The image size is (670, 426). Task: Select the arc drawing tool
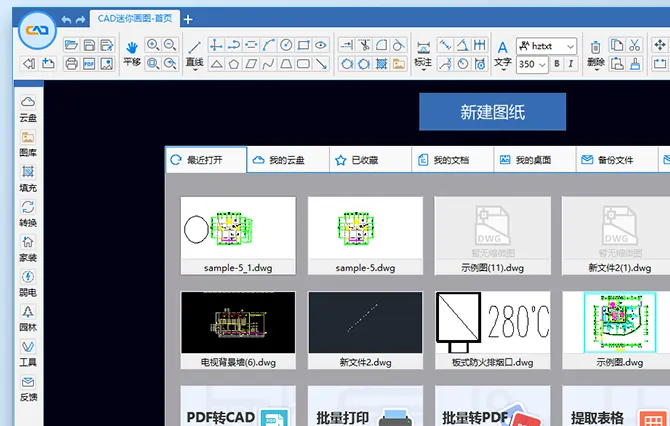(x=268, y=45)
